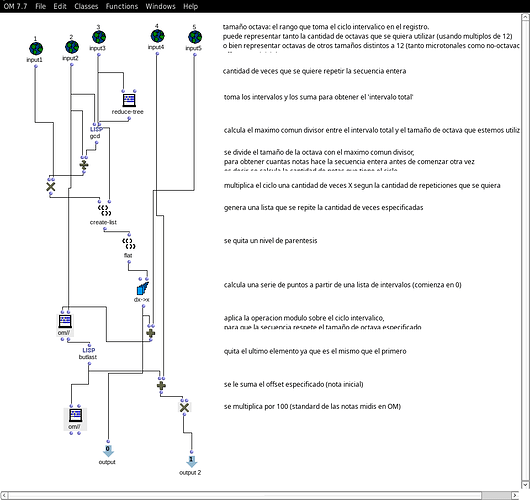Click the scroll-left arrow of horizontal scrollbar

3,495
